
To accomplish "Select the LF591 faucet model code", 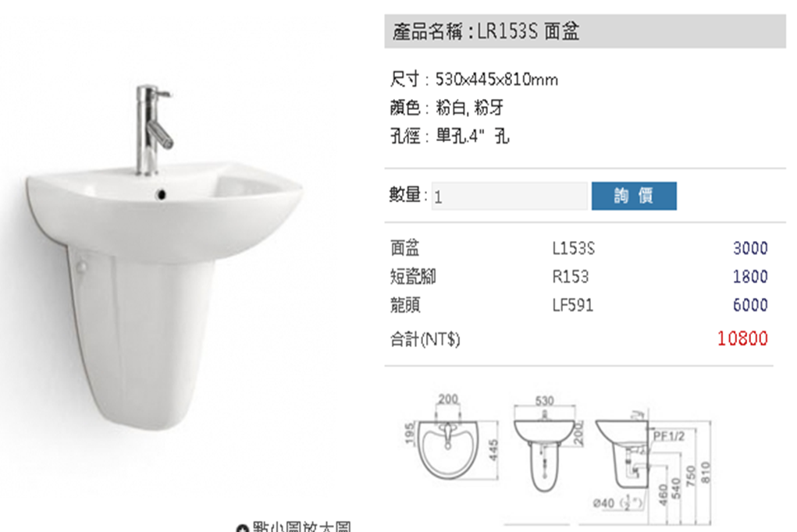I will click(x=572, y=305).
